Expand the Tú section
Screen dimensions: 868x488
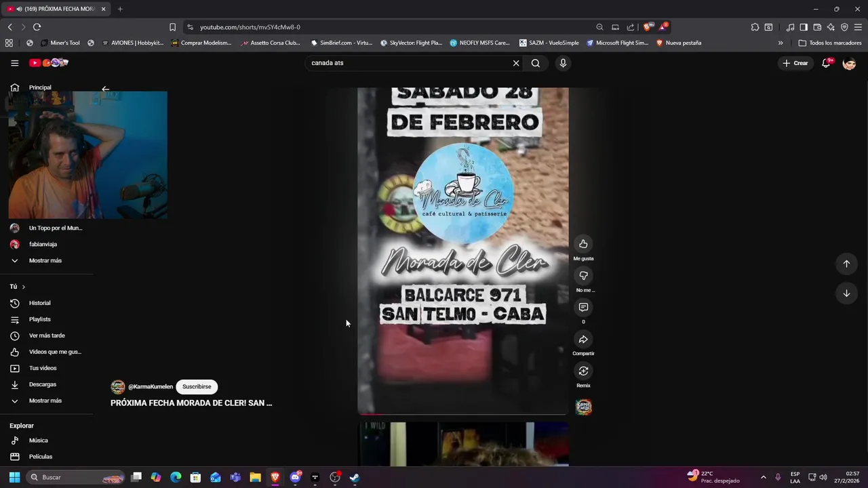coord(18,287)
